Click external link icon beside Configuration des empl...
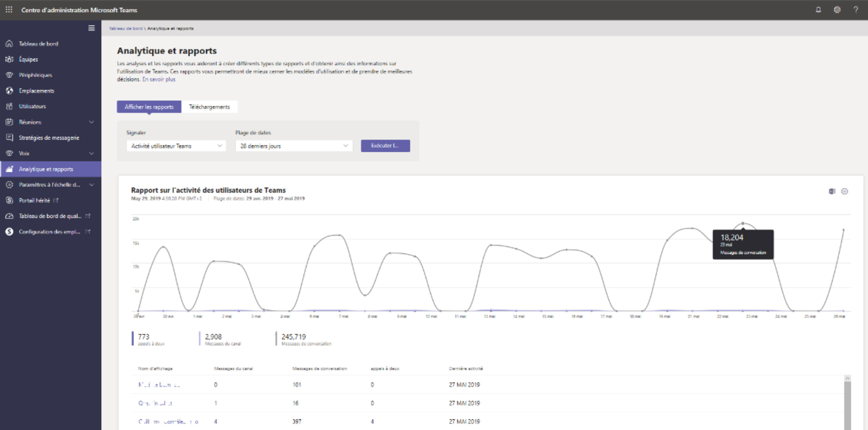 pos(88,231)
